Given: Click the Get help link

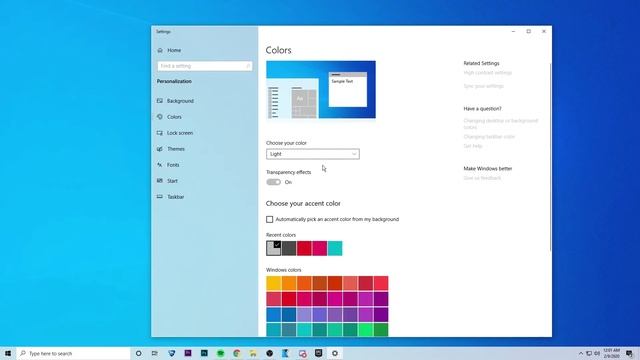Looking at the screenshot, I should (473, 146).
